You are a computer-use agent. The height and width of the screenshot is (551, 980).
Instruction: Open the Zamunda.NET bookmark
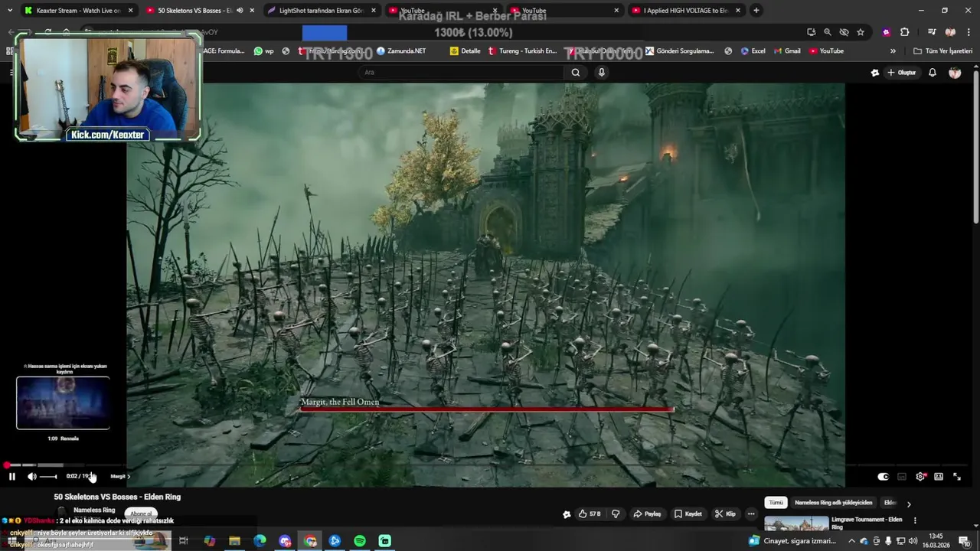401,51
